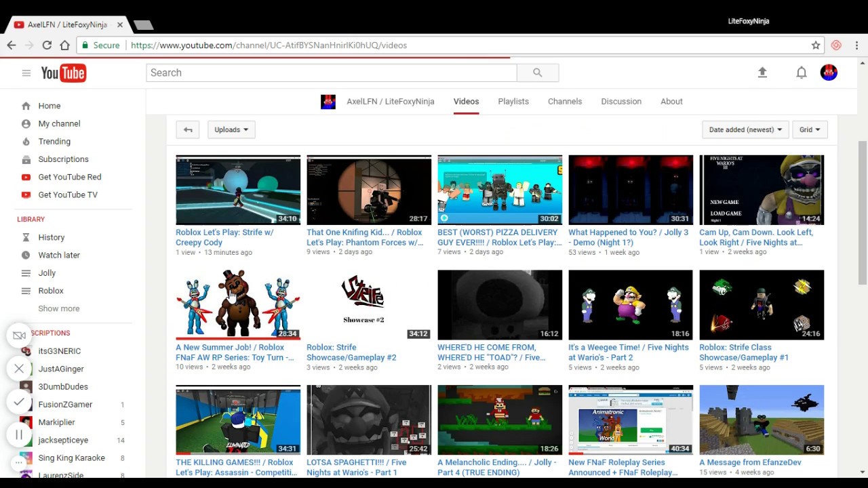Click the Get YouTube Red icon
The height and width of the screenshot is (488, 868).
pos(26,177)
